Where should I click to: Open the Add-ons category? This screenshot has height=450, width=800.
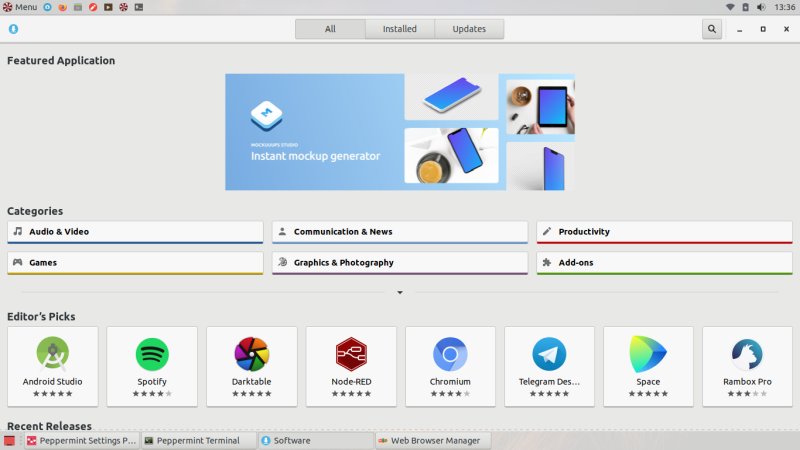tap(664, 263)
